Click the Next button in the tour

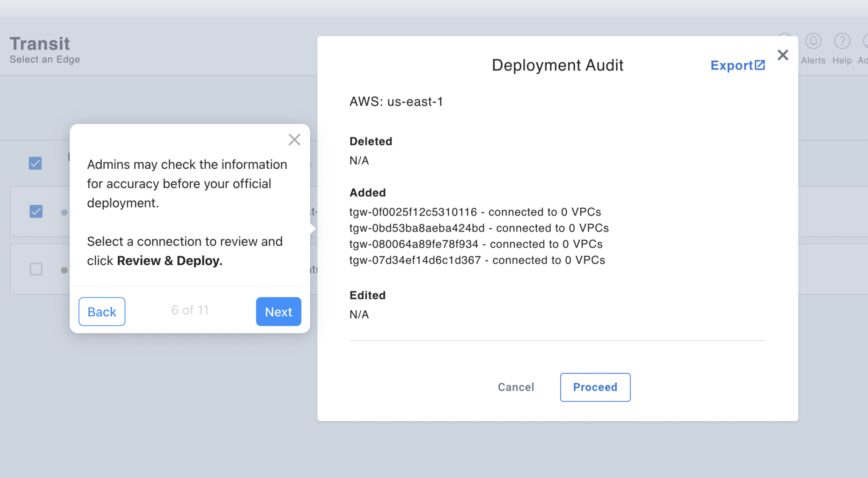[x=278, y=312]
